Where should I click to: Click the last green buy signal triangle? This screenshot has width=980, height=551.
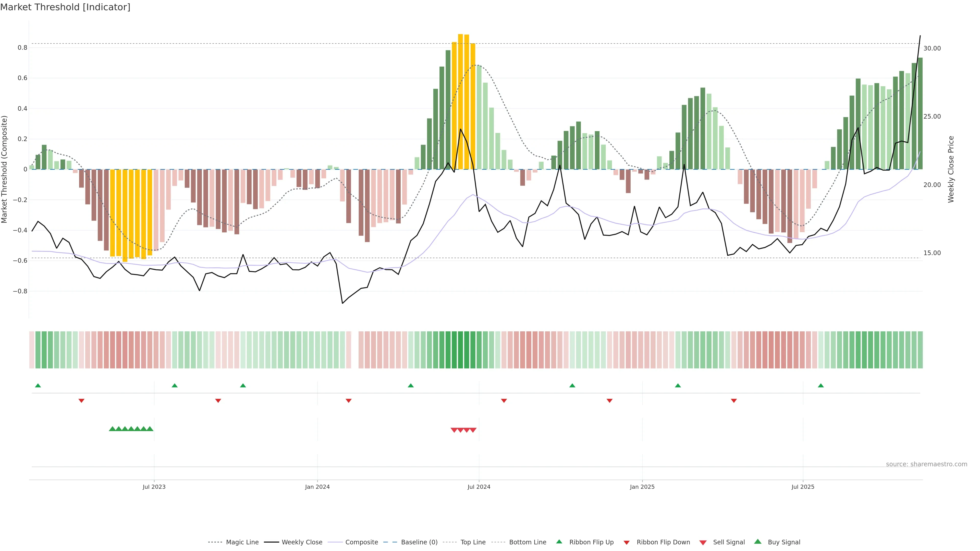[150, 429]
